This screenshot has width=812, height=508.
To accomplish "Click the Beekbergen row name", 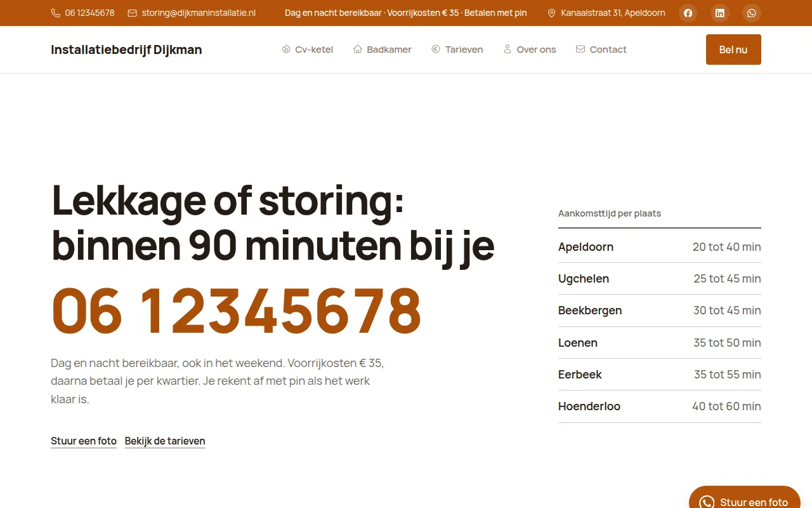I will [590, 311].
